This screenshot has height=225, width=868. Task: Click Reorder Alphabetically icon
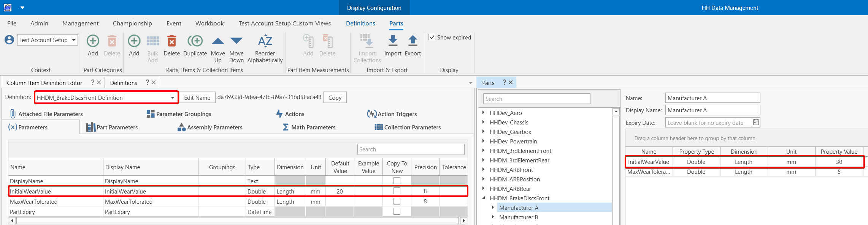[x=265, y=41]
